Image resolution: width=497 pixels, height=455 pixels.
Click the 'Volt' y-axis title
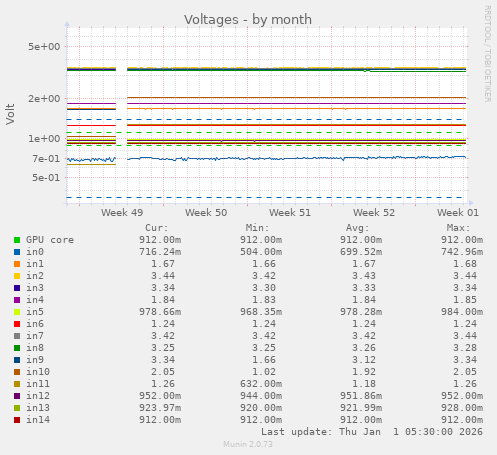point(10,114)
